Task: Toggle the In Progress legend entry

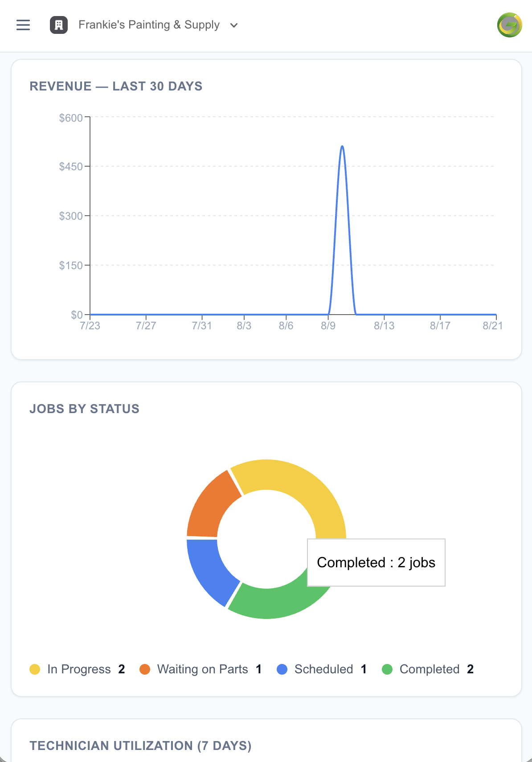Action: pyautogui.click(x=77, y=669)
